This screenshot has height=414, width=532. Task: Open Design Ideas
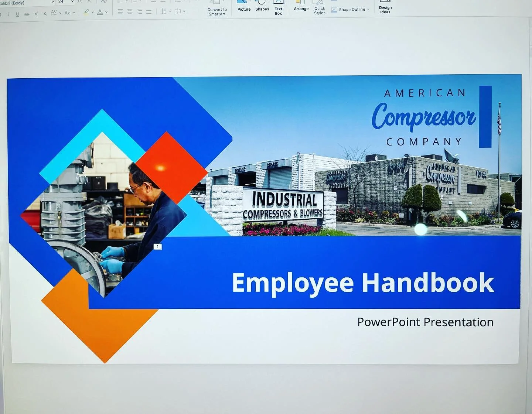(385, 7)
